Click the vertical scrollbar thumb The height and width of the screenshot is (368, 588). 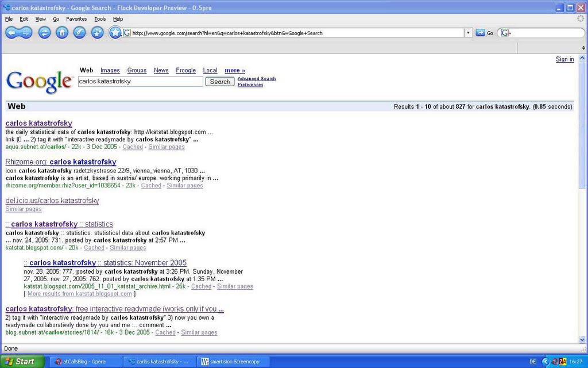pyautogui.click(x=582, y=125)
